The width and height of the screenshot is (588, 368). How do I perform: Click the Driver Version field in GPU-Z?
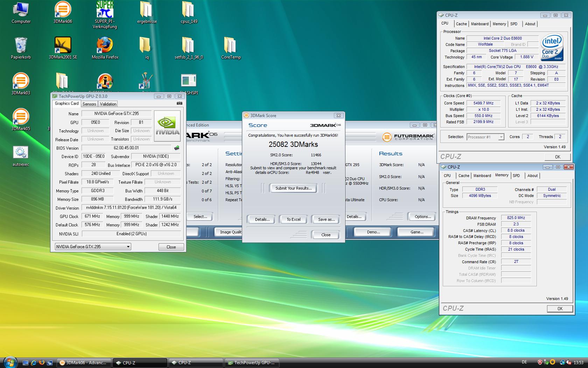(131, 208)
